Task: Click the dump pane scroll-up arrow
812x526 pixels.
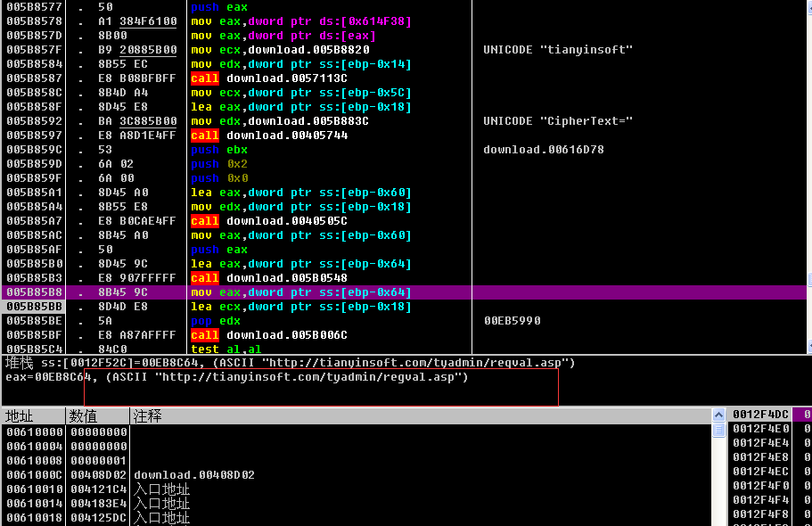Action: (x=718, y=415)
